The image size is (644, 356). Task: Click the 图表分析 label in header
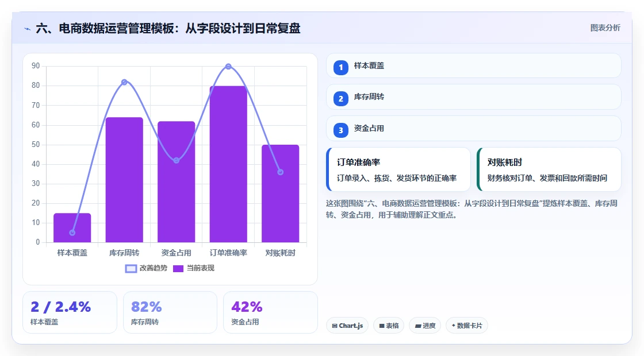pos(605,28)
